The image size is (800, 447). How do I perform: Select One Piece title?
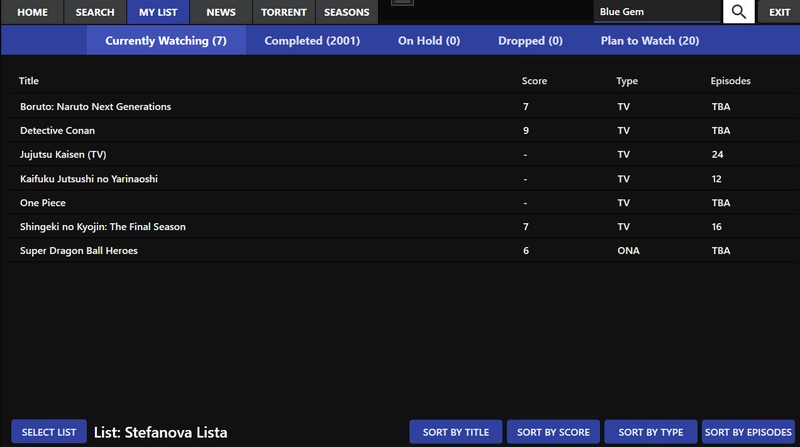click(43, 203)
